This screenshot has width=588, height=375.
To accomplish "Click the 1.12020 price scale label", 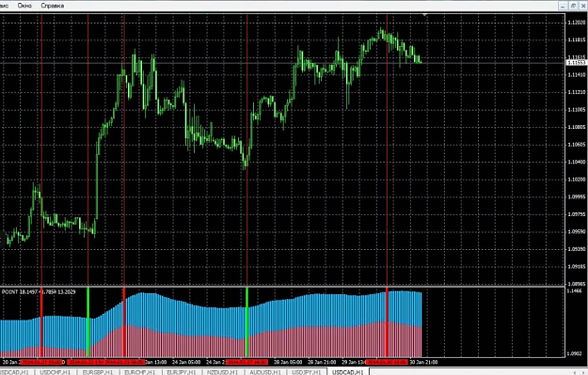I will tap(577, 23).
